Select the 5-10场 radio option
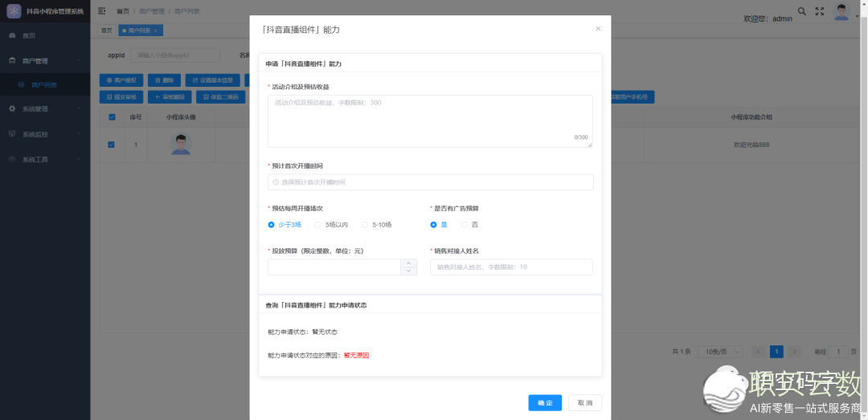868x420 pixels. click(x=376, y=225)
